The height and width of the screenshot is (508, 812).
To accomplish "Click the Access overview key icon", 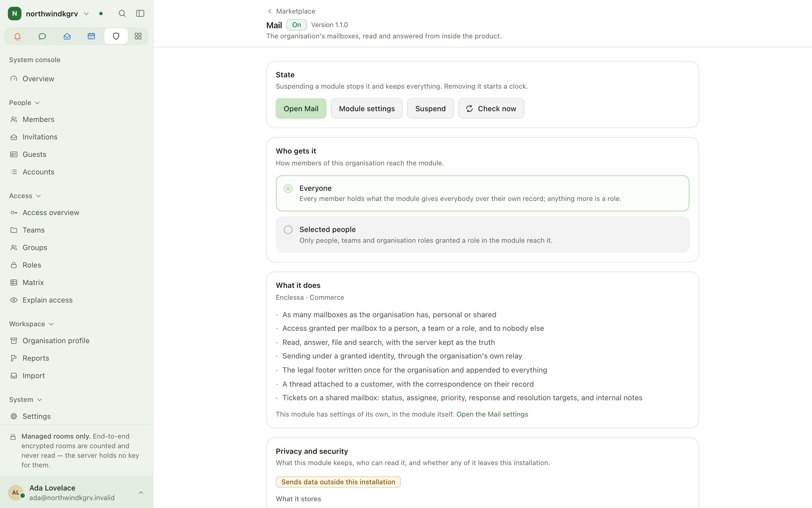I will point(14,213).
